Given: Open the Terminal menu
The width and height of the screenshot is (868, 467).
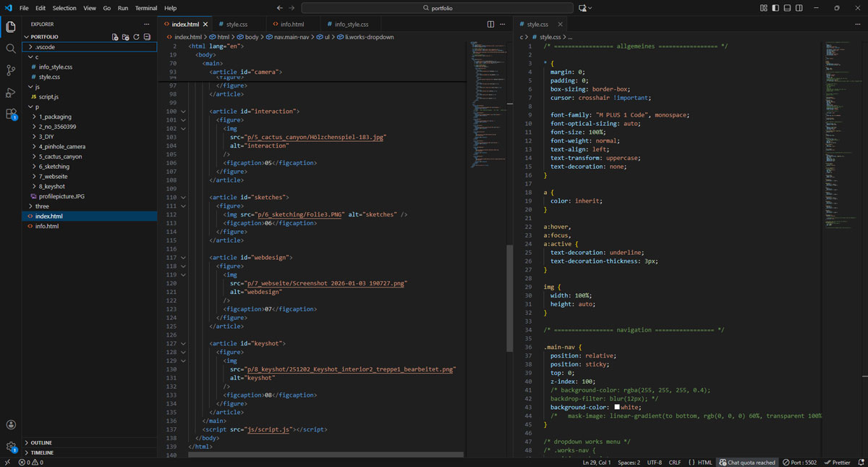Looking at the screenshot, I should (145, 7).
